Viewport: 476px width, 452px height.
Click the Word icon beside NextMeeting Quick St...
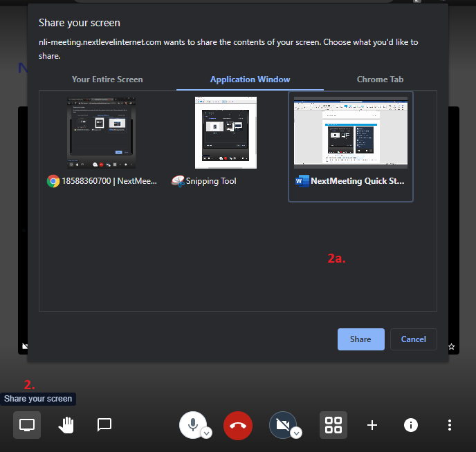[302, 181]
